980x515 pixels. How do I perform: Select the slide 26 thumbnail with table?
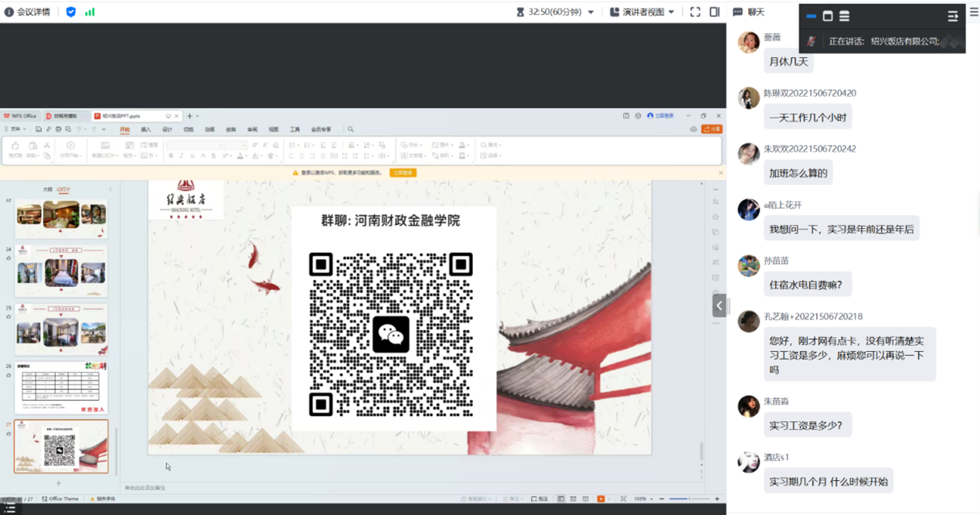[x=61, y=387]
